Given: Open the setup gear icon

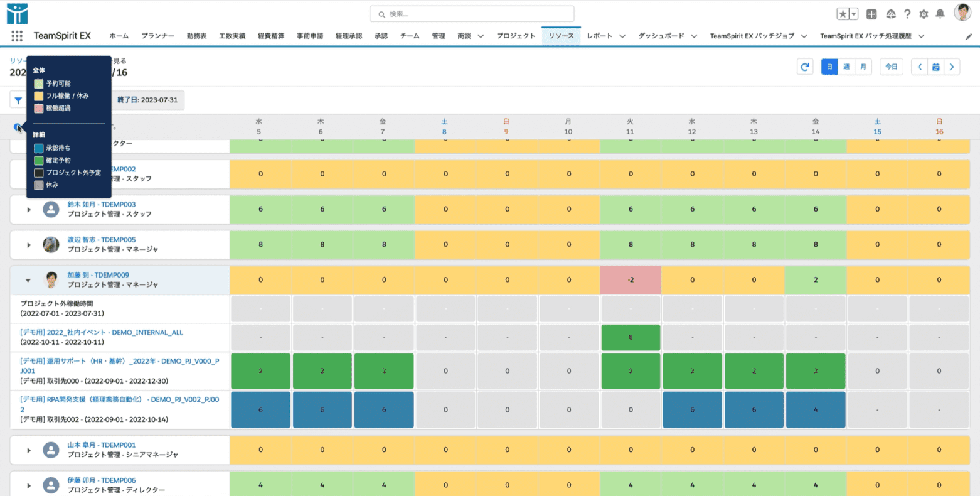Looking at the screenshot, I should pos(924,14).
